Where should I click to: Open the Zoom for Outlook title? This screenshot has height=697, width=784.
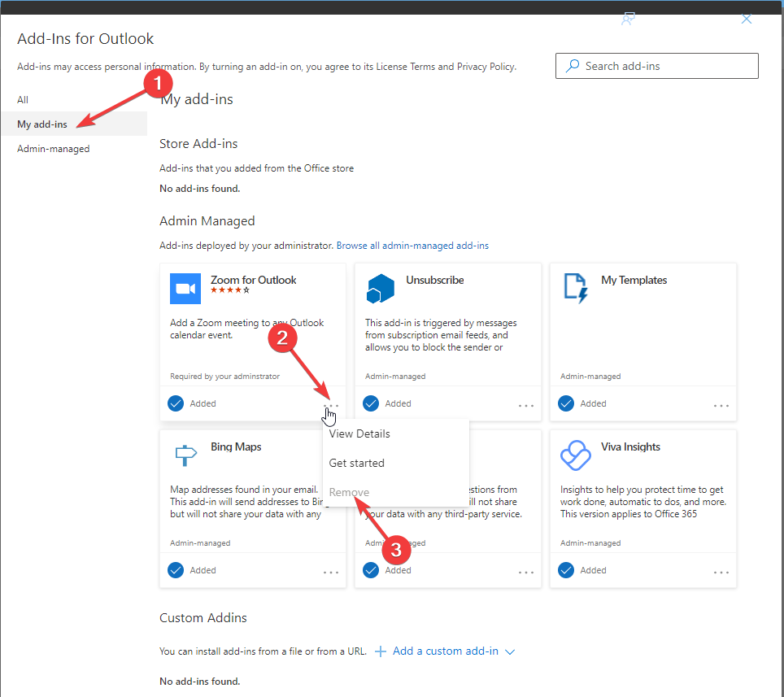point(254,280)
